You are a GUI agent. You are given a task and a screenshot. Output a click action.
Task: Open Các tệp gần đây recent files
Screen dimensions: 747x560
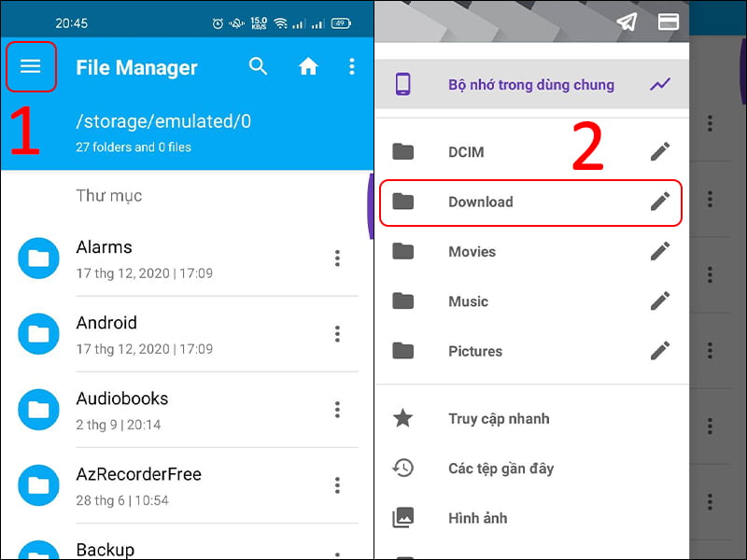[x=531, y=469]
